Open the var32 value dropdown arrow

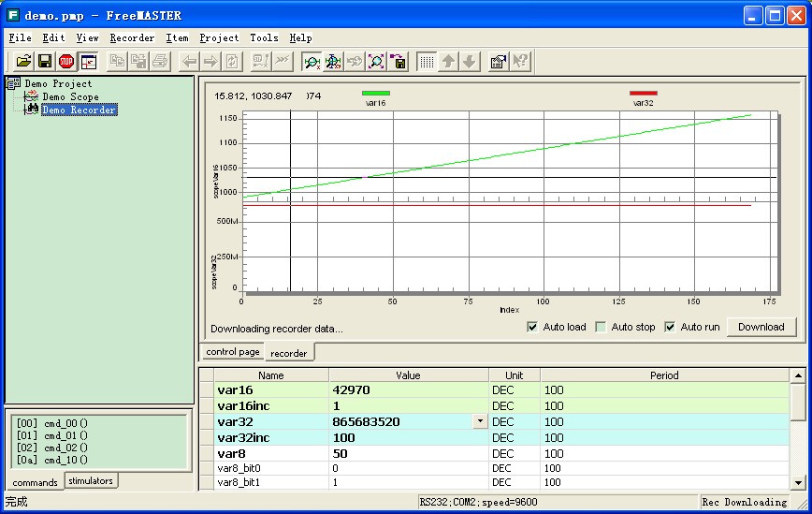[480, 421]
